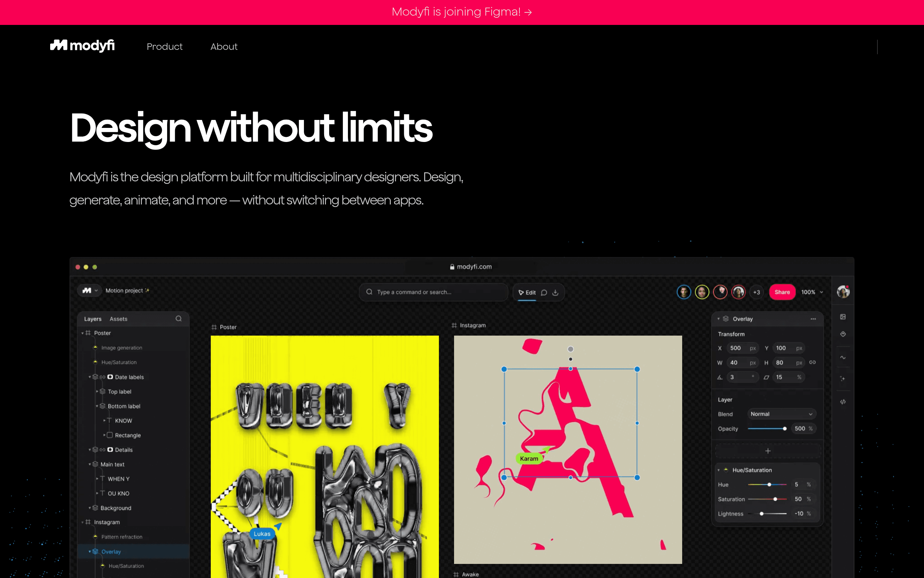Collapse the Background group in layers
Image resolution: width=924 pixels, height=578 pixels.
(x=90, y=508)
